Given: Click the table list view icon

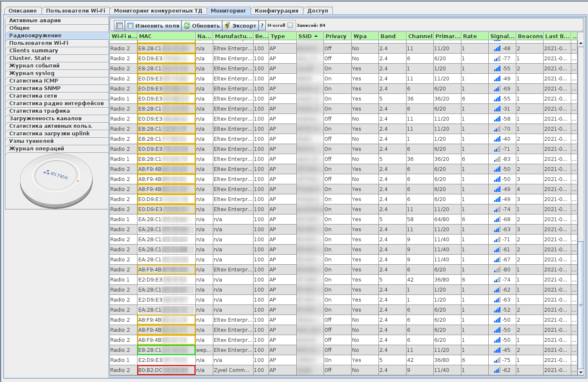Looking at the screenshot, I should point(119,26).
